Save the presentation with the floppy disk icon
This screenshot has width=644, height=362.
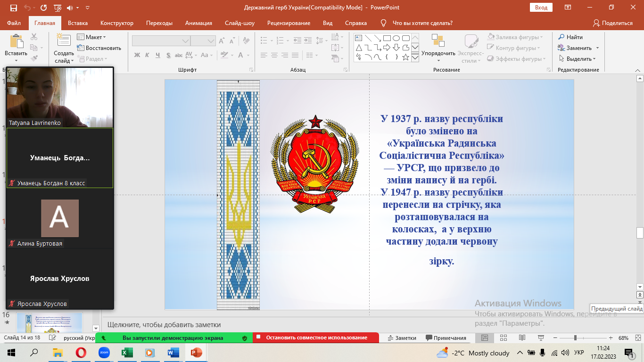[x=13, y=8]
